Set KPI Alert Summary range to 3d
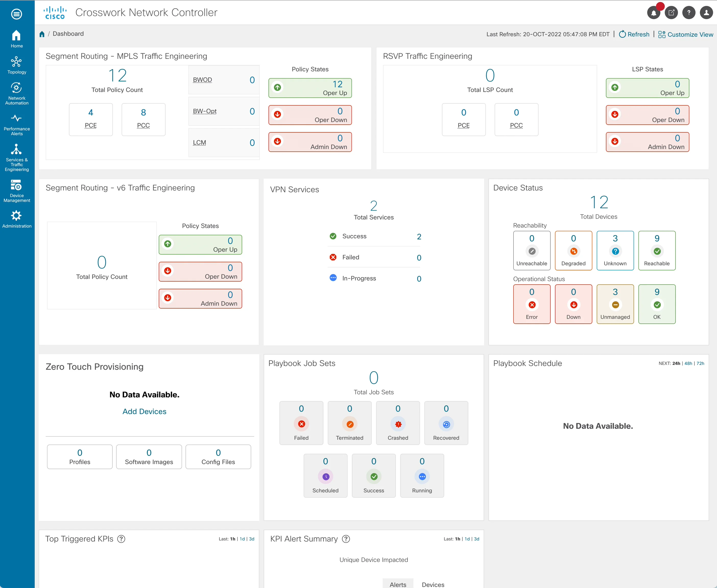Viewport: 717px width, 588px height. tap(477, 539)
